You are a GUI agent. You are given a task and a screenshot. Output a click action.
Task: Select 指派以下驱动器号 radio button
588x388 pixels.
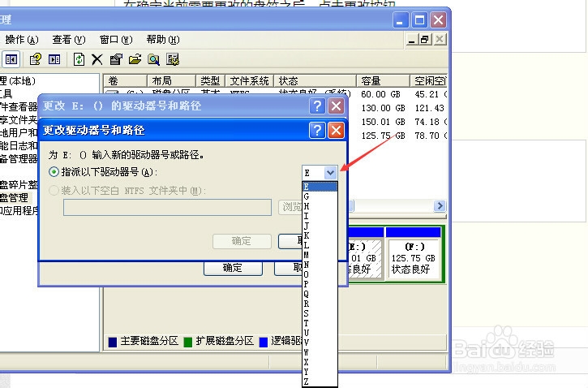[54, 172]
